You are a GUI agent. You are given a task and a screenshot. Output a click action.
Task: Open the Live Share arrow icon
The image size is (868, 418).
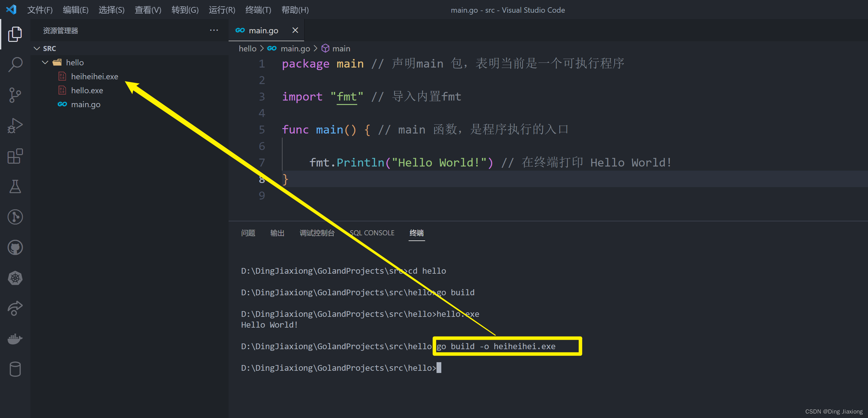coord(15,308)
